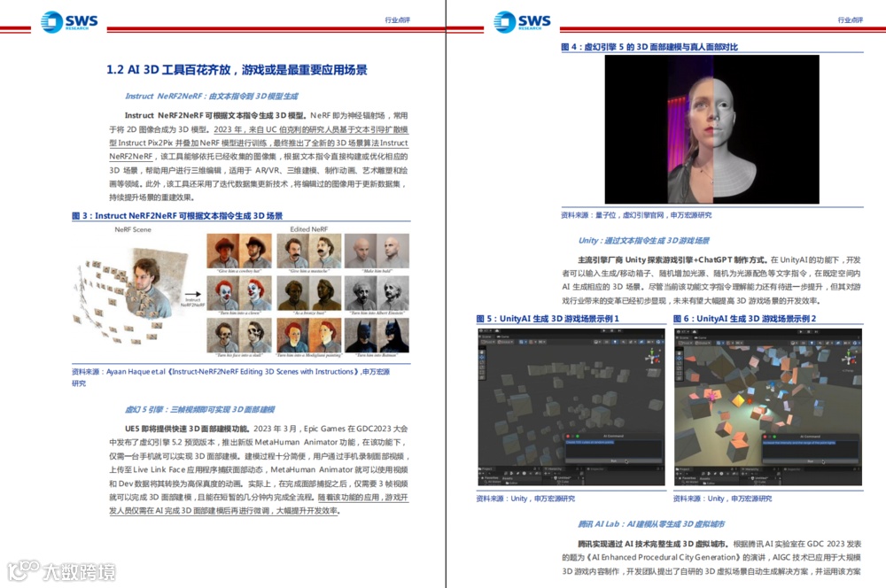This screenshot has height=588, width=886.
Task: Click the "Edited NeRF" label in Figure 3
Action: click(308, 229)
